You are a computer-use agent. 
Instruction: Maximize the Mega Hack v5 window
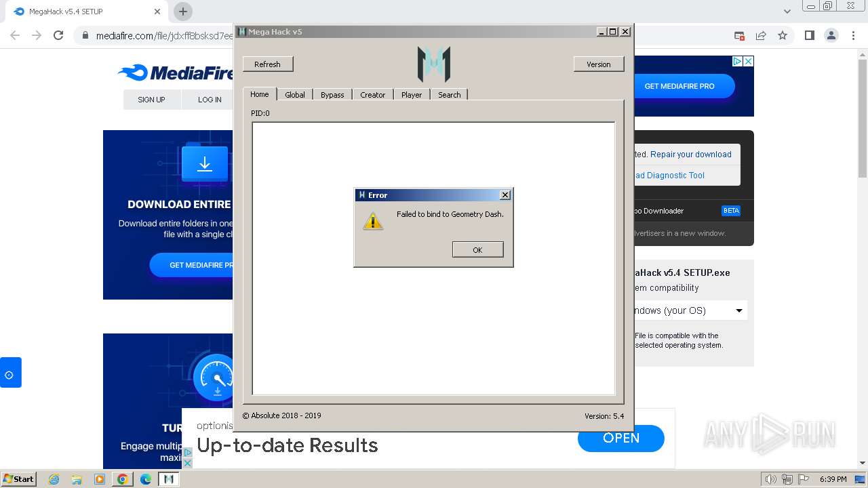[x=613, y=32]
